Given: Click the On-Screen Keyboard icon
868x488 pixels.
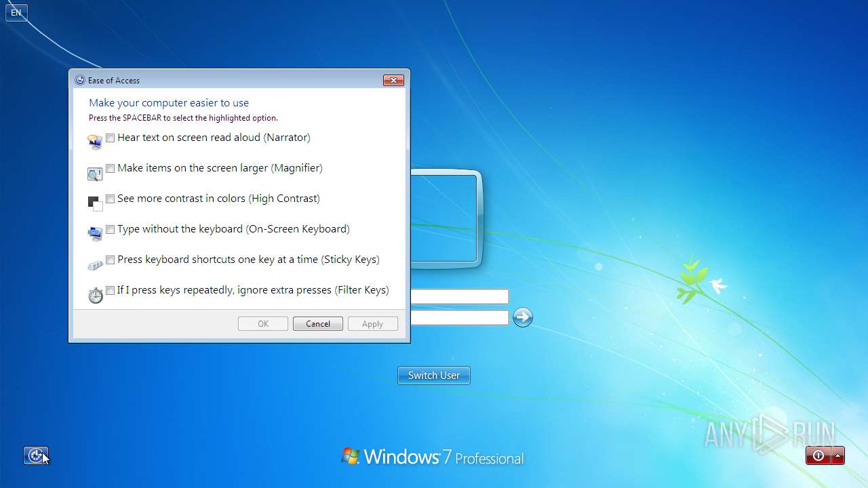Looking at the screenshot, I should pyautogui.click(x=95, y=234).
